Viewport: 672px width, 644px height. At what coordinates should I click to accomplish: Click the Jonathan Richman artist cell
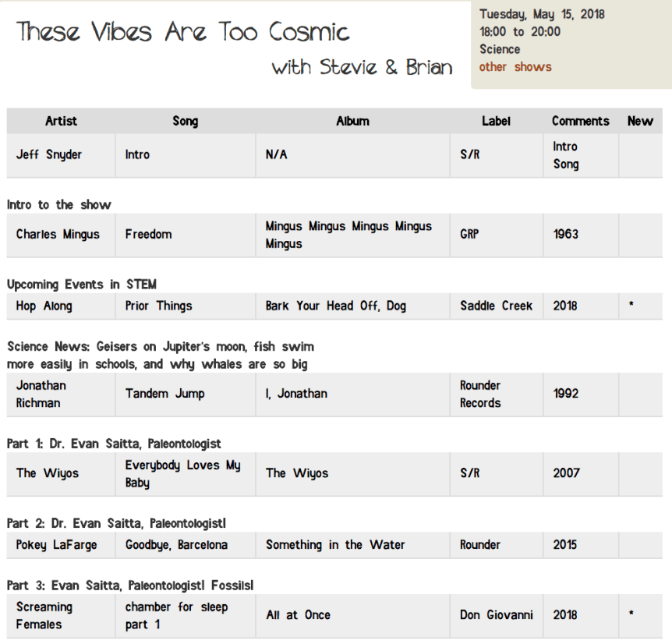[x=41, y=394]
